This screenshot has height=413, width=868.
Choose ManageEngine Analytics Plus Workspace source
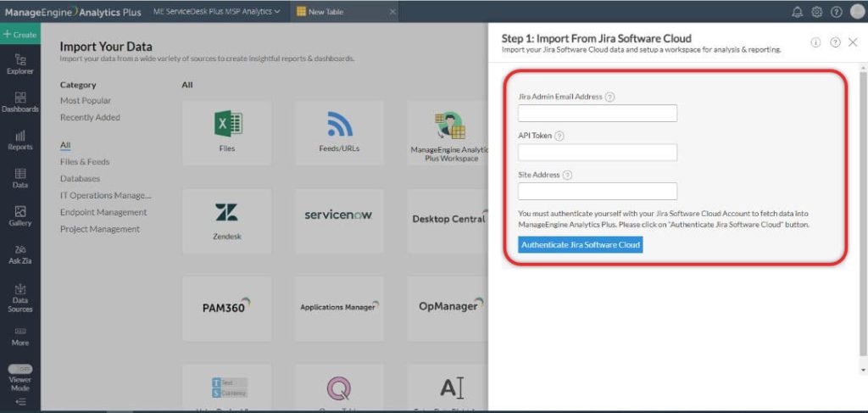click(448, 133)
